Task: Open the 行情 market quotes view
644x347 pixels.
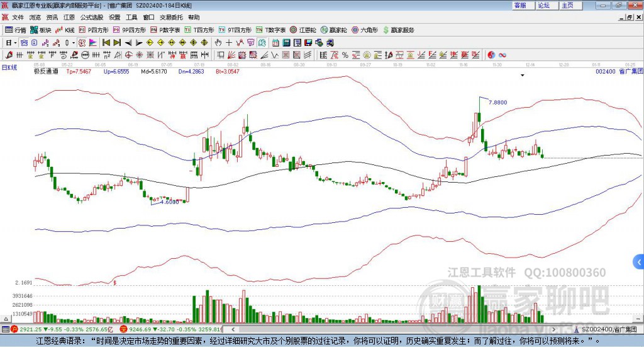Action: (x=16, y=30)
